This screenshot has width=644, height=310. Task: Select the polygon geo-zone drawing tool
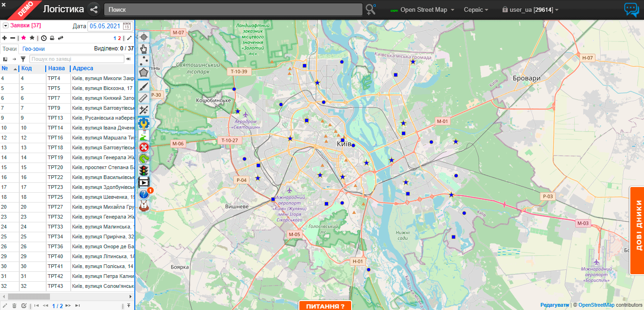pyautogui.click(x=144, y=73)
